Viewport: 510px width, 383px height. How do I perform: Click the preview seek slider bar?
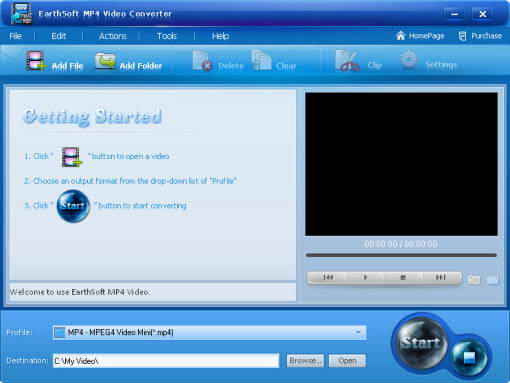401,255
